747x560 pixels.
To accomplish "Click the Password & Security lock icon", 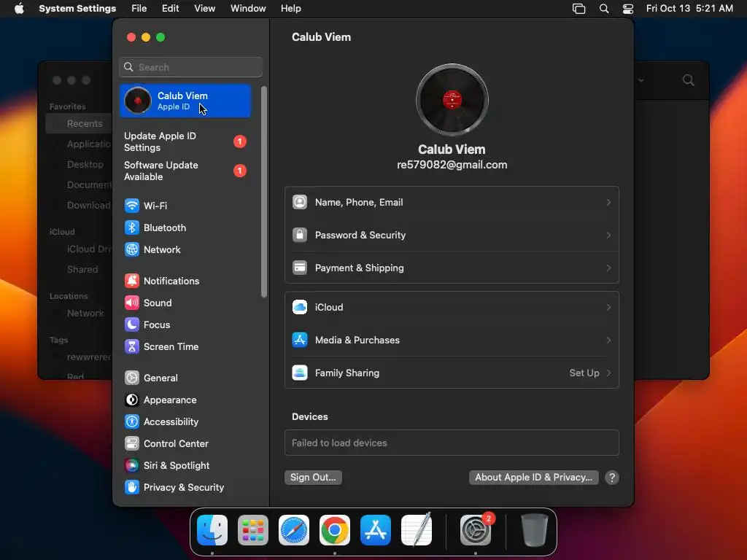I will tap(300, 236).
